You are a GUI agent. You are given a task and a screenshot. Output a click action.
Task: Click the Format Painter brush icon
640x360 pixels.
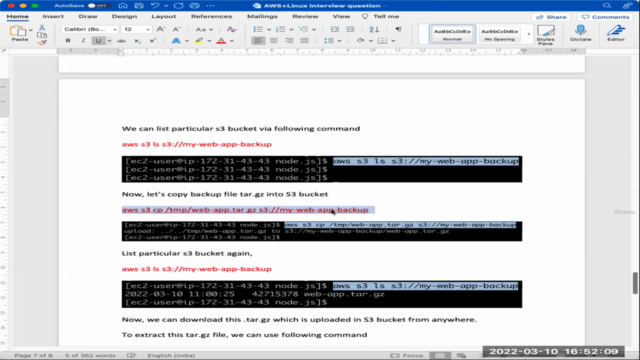coord(42,42)
